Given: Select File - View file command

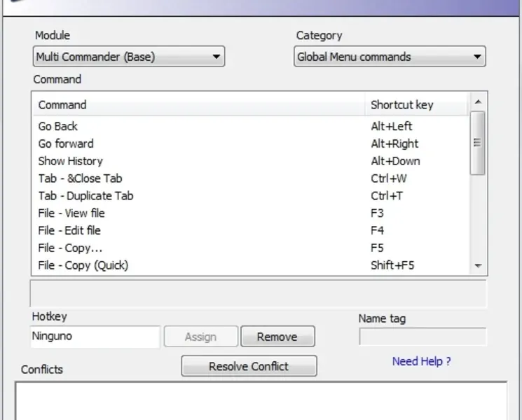Looking at the screenshot, I should (x=71, y=213).
